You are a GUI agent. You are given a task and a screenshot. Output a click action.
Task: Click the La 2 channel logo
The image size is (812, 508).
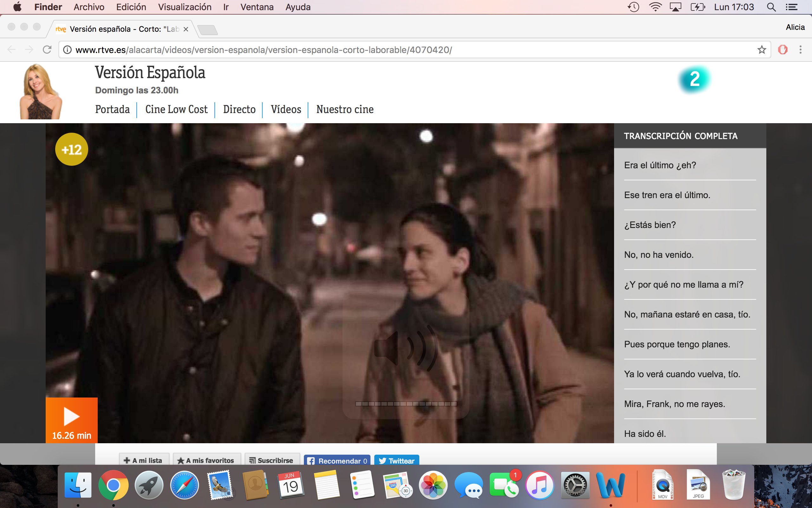point(695,79)
